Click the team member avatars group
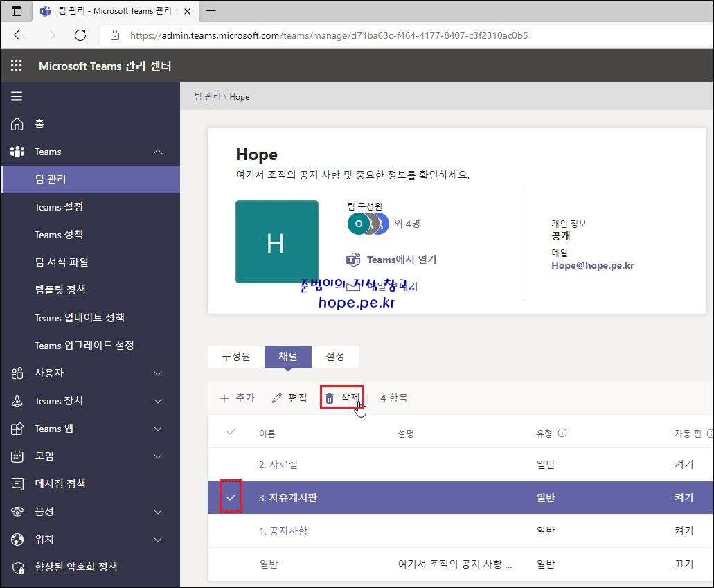The width and height of the screenshot is (714, 588). 368,224
